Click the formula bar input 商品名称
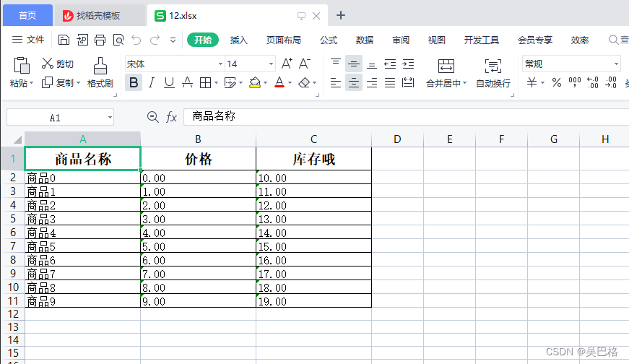The width and height of the screenshot is (629, 364). click(406, 117)
